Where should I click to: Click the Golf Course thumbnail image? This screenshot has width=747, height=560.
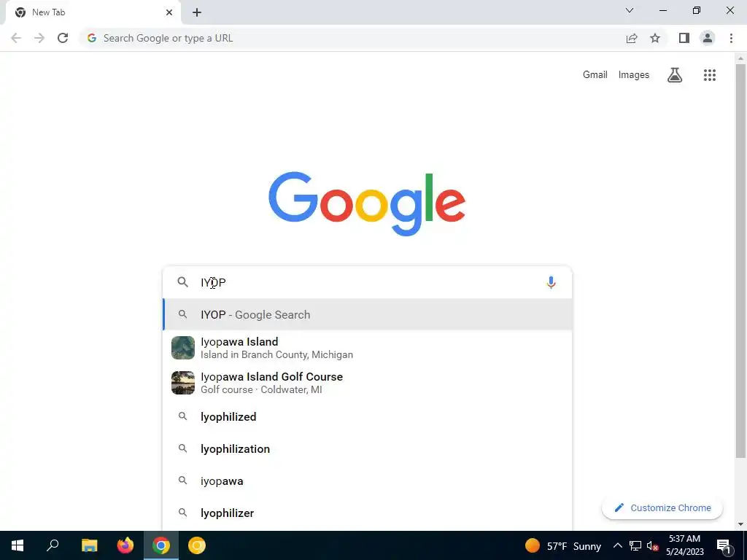(183, 383)
